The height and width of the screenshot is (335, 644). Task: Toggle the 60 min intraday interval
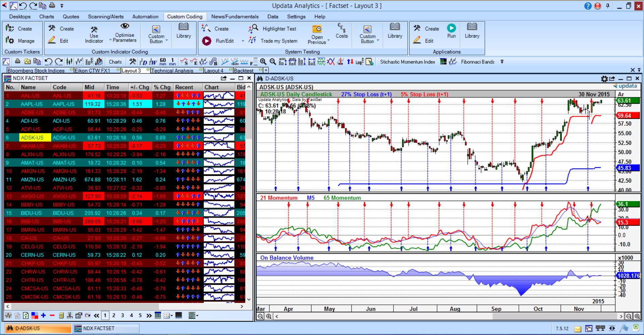(163, 62)
